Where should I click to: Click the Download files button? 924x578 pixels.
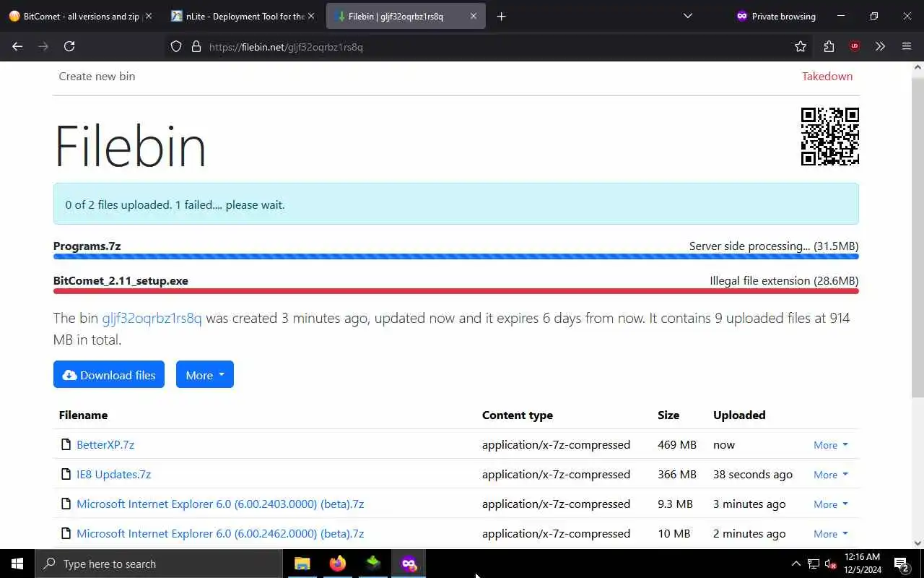109,374
